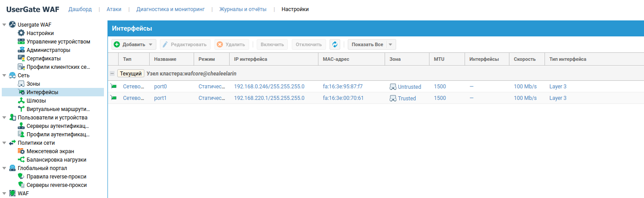Open the Добавить dropdown arrow

click(151, 44)
